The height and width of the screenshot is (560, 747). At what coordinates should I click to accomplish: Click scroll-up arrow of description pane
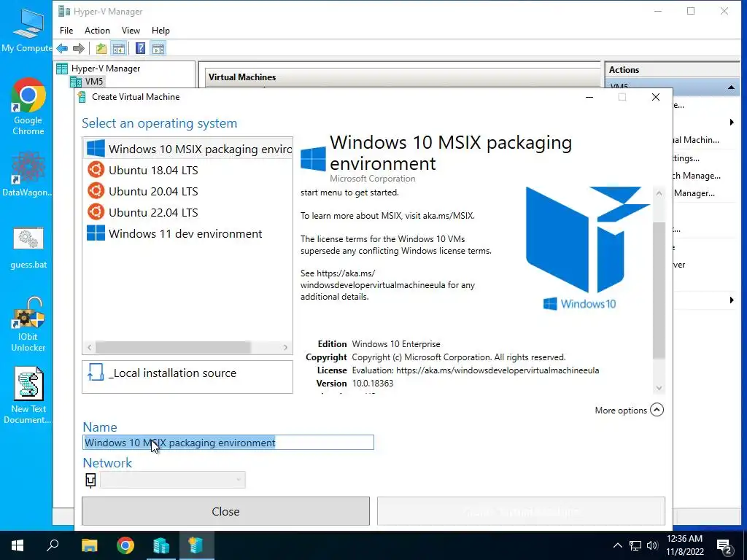[659, 193]
